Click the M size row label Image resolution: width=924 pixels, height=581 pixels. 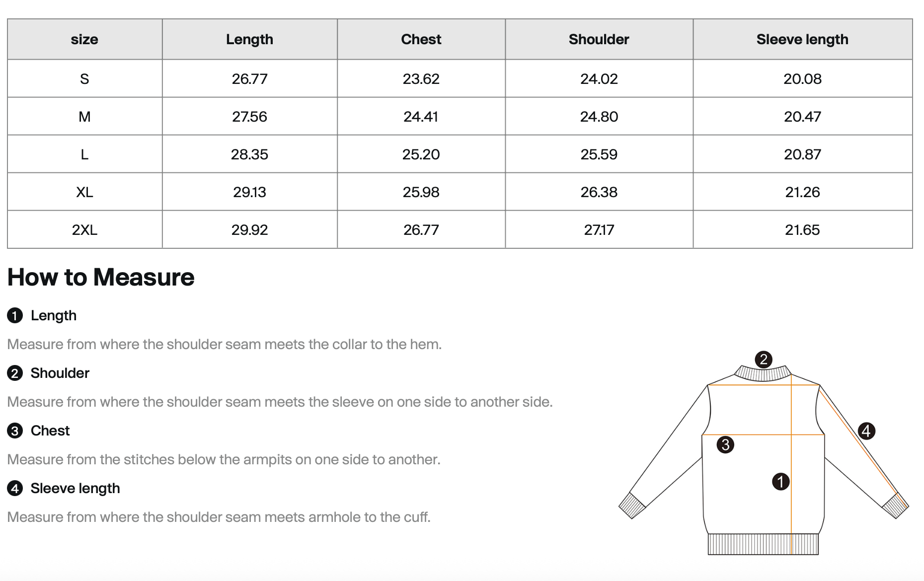[x=84, y=117]
